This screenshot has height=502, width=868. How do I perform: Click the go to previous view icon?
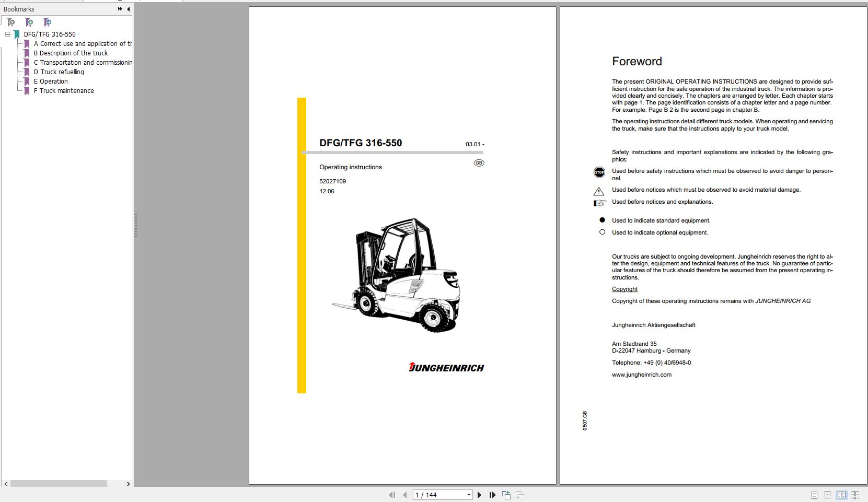[506, 495]
